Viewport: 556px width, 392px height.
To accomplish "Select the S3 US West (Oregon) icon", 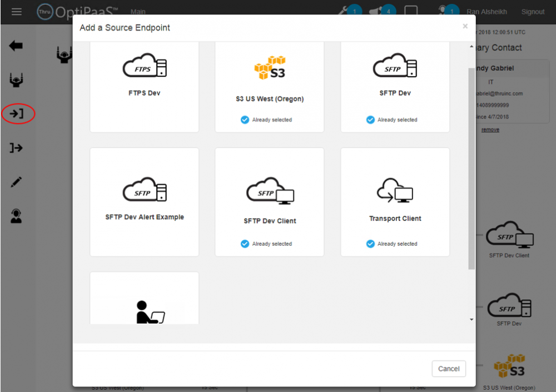I will [x=270, y=68].
